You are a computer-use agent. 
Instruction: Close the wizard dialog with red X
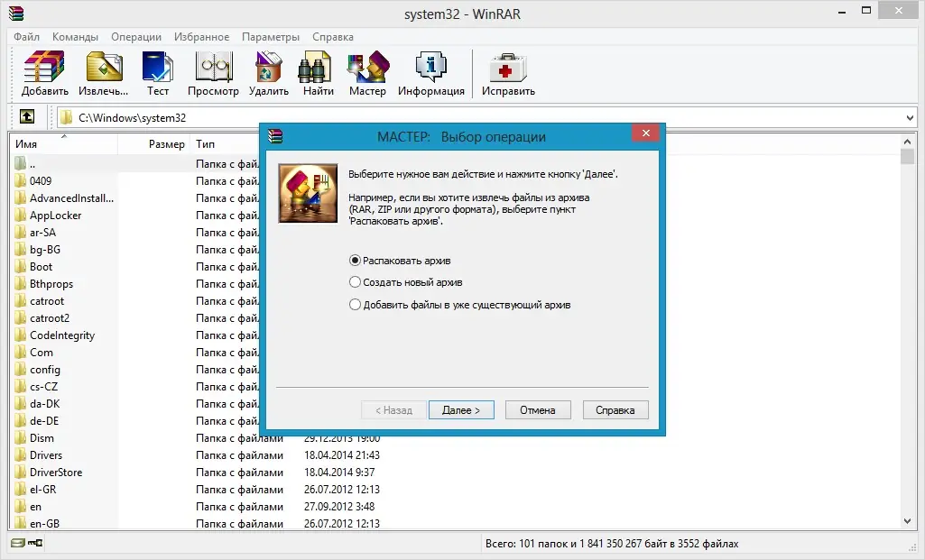[645, 133]
